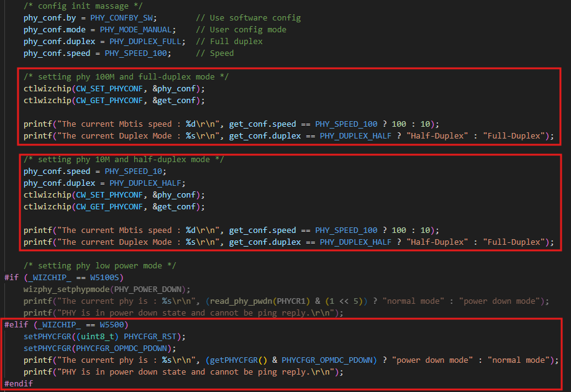Click the #endif preprocessor directive
Viewport: 571px width, 392px height.
pos(19,384)
